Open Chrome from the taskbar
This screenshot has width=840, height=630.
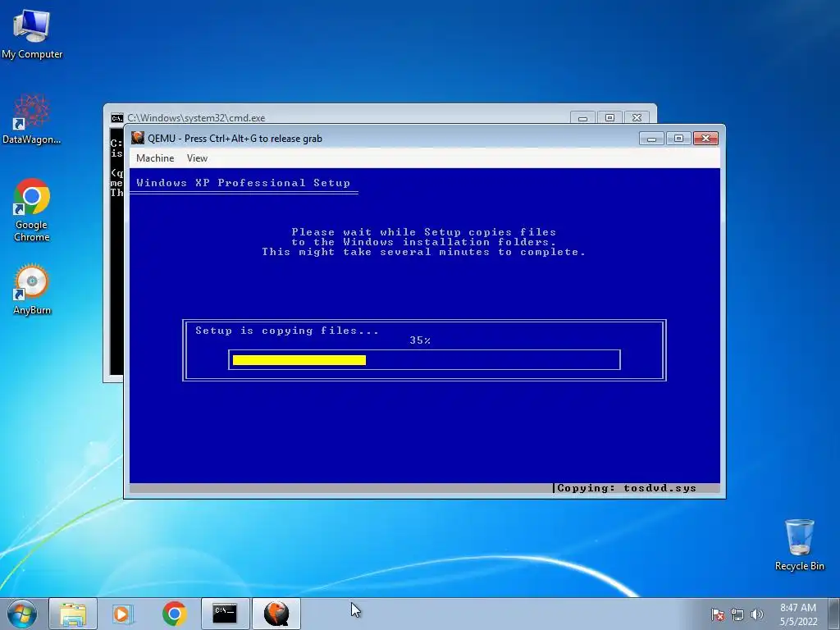click(x=174, y=614)
